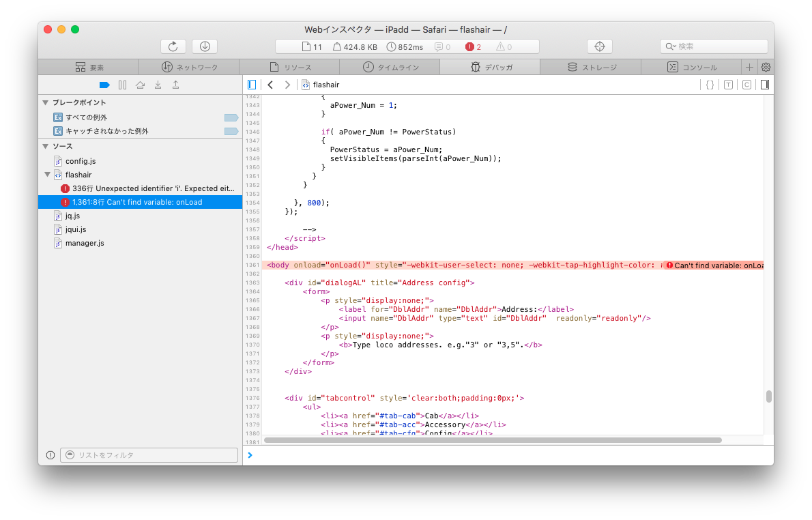Toggle filter for issues-only icon
This screenshot has width=812, height=520.
coord(50,455)
